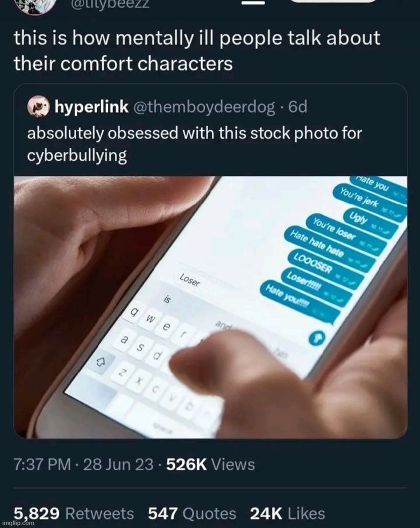Viewport: 420px width, 528px height.
Task: Open the 547 Quotes list
Action: pos(192,513)
